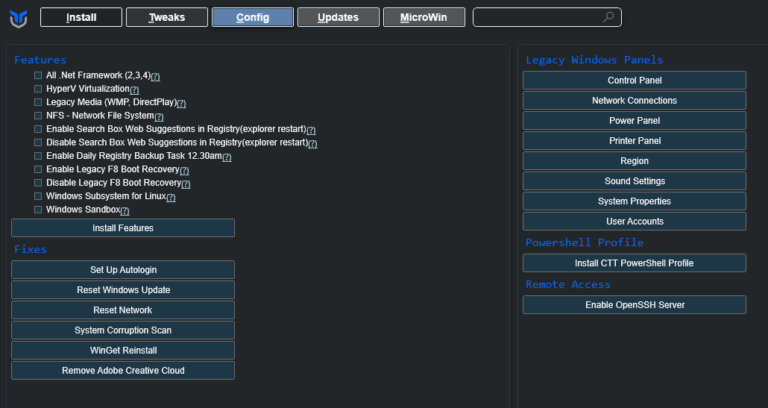Click the WinUtil logo icon
768x408 pixels.
(x=18, y=19)
